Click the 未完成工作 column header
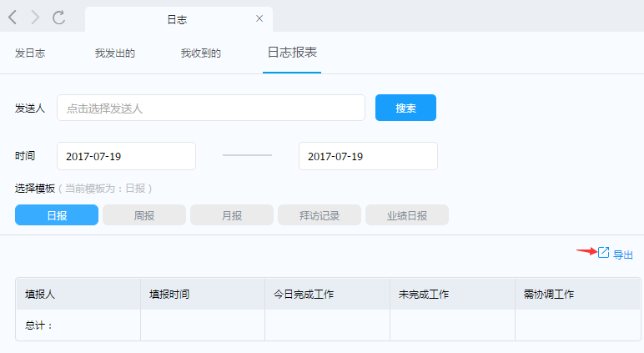 (x=453, y=295)
